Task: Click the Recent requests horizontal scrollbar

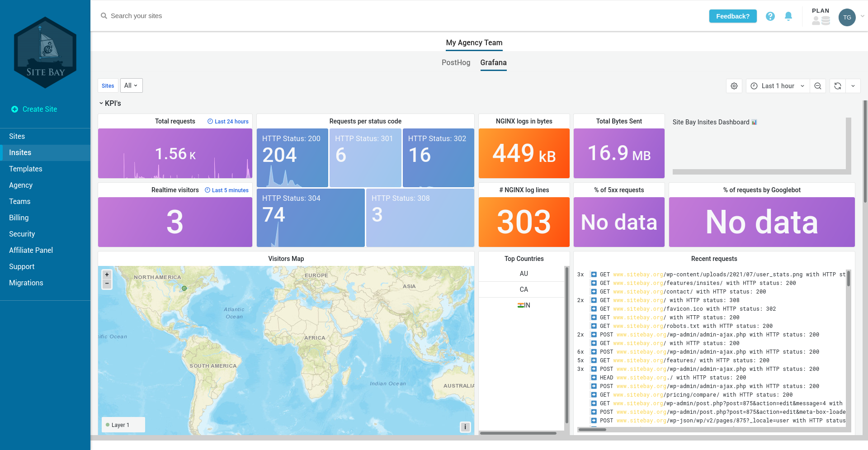Action: 592,430
